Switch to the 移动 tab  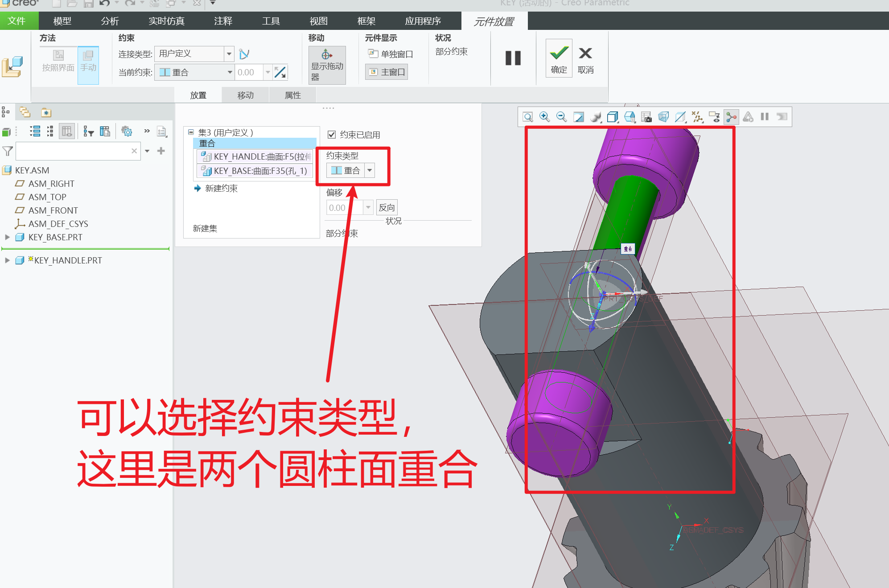(246, 95)
